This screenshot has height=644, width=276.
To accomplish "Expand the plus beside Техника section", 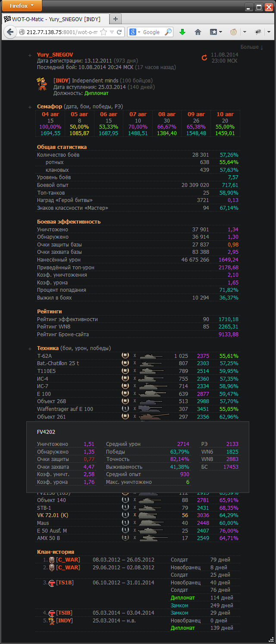I will (x=30, y=348).
